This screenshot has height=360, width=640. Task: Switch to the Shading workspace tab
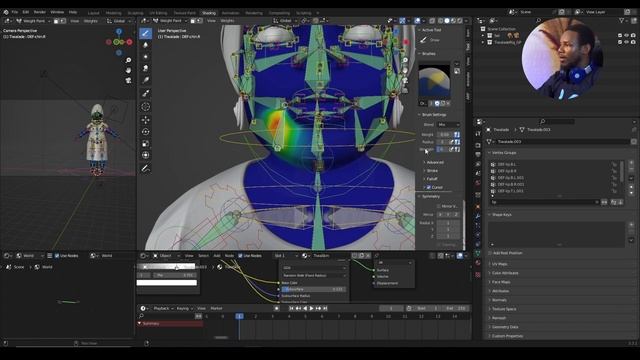click(x=209, y=13)
